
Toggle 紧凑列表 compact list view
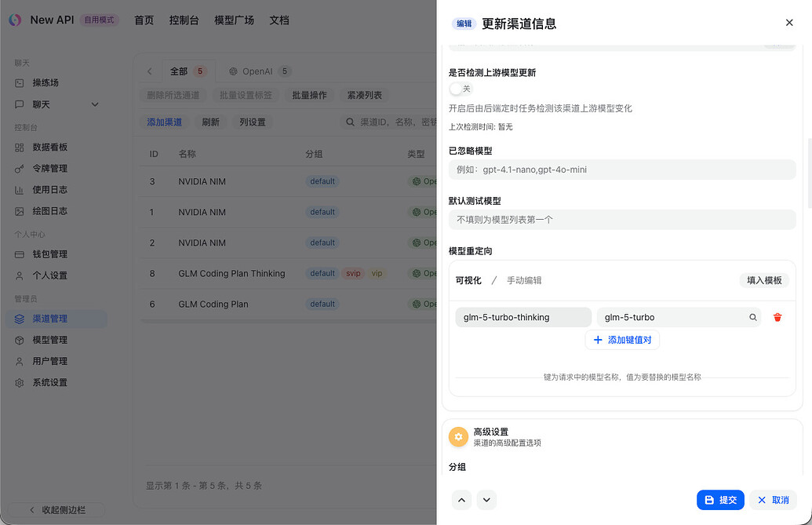pyautogui.click(x=365, y=95)
